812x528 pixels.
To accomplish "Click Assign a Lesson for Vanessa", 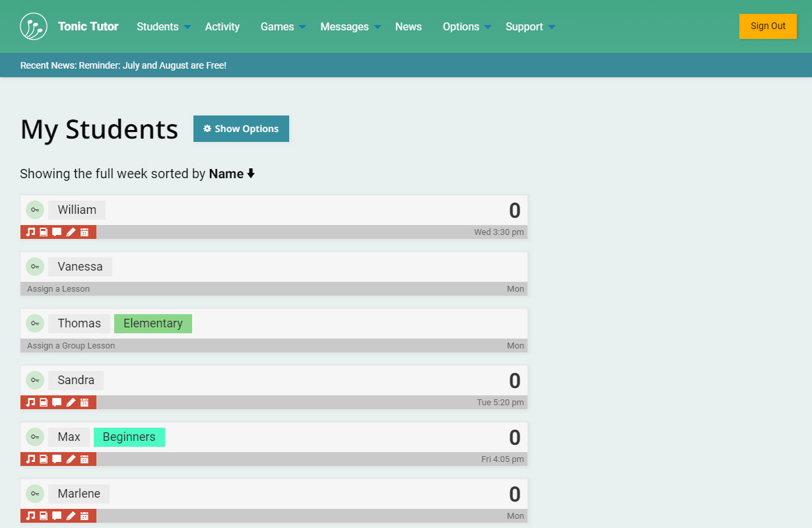I will [x=58, y=289].
